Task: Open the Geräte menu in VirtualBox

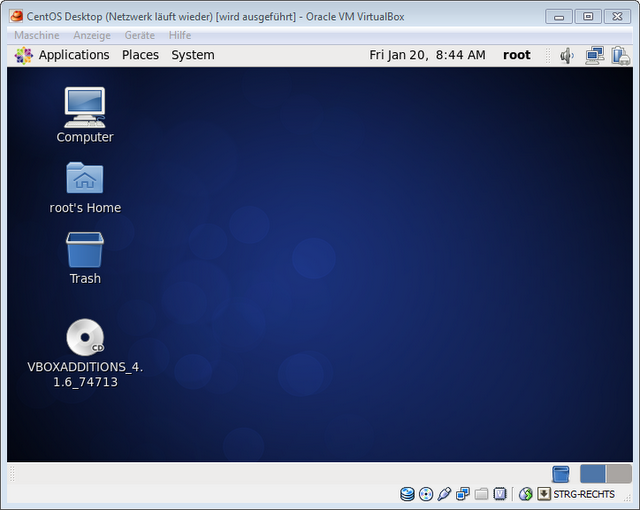Action: pyautogui.click(x=139, y=35)
